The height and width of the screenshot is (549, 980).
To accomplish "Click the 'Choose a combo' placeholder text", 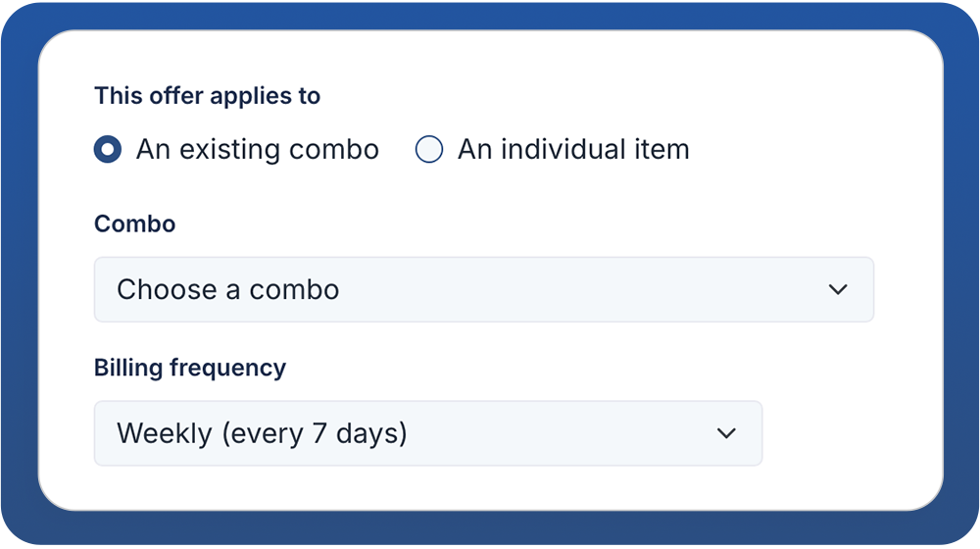I will pyautogui.click(x=228, y=289).
